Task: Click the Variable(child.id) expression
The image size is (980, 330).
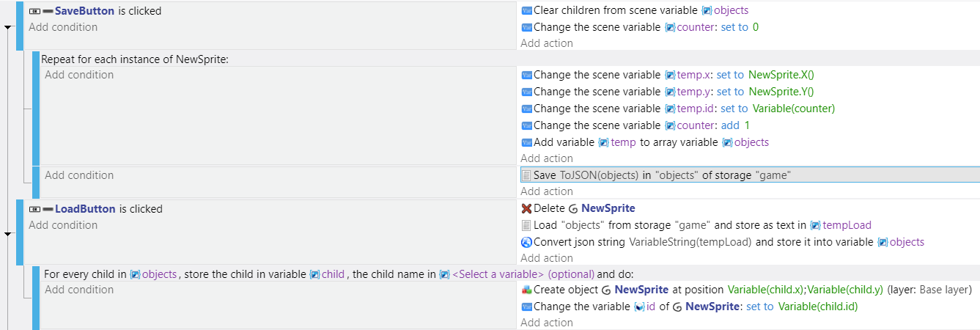Action: tap(818, 307)
